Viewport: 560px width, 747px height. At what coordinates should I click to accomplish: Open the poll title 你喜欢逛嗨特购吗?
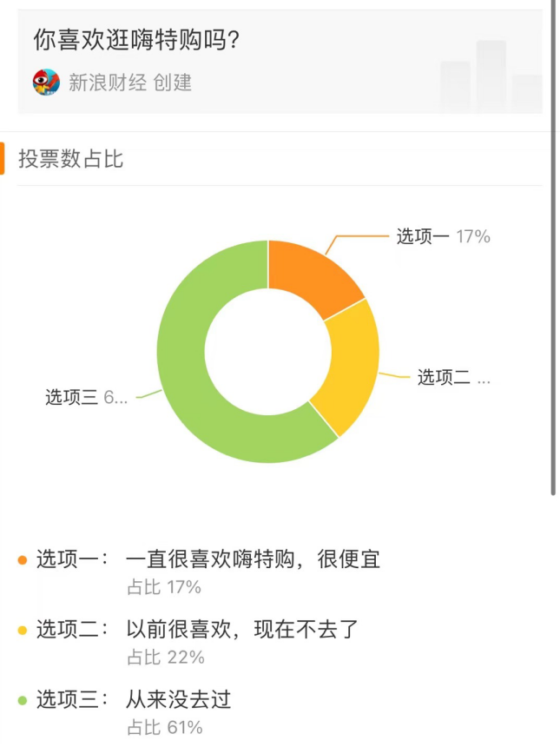(x=136, y=39)
